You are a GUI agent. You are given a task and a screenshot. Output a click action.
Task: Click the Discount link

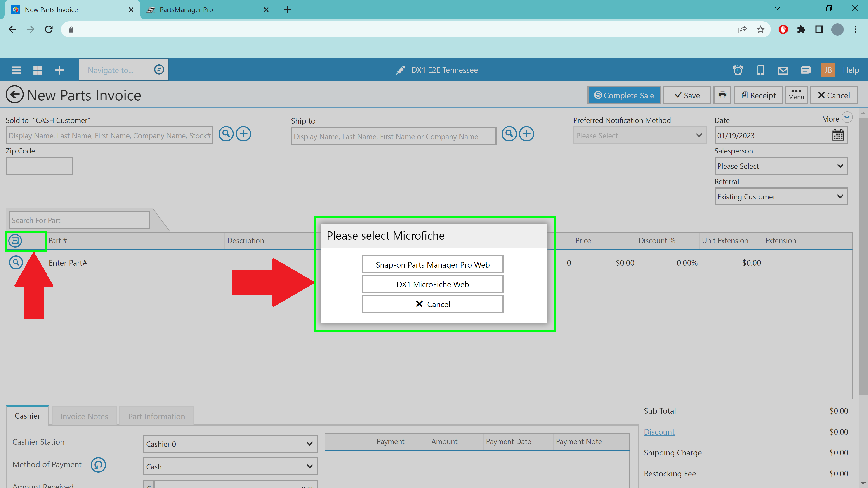659,432
